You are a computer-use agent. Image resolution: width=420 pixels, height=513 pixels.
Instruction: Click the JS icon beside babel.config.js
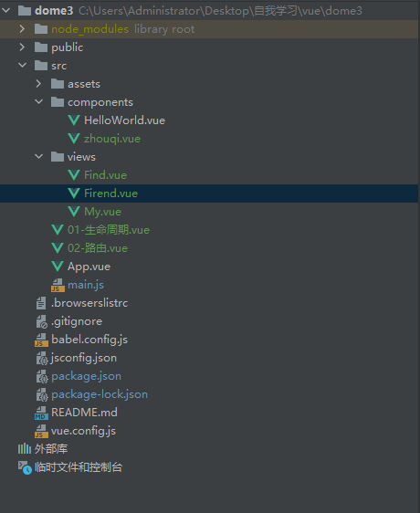point(41,340)
